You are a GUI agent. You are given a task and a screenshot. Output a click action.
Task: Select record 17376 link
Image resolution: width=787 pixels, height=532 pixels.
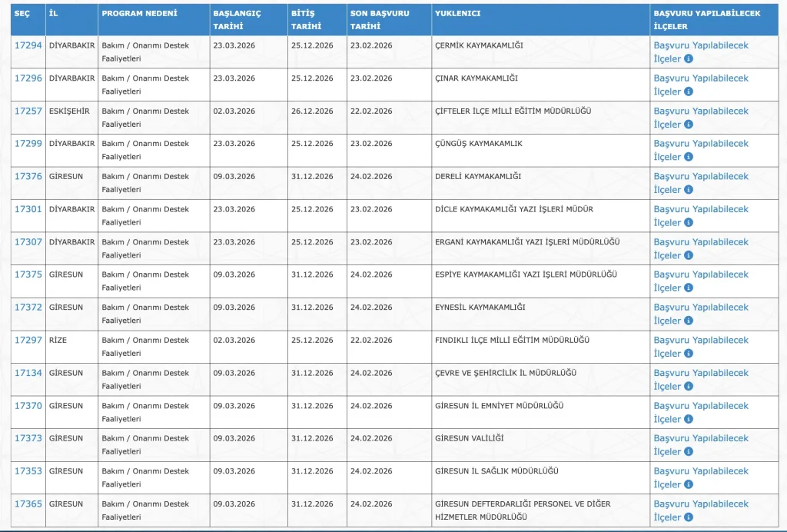coord(28,176)
